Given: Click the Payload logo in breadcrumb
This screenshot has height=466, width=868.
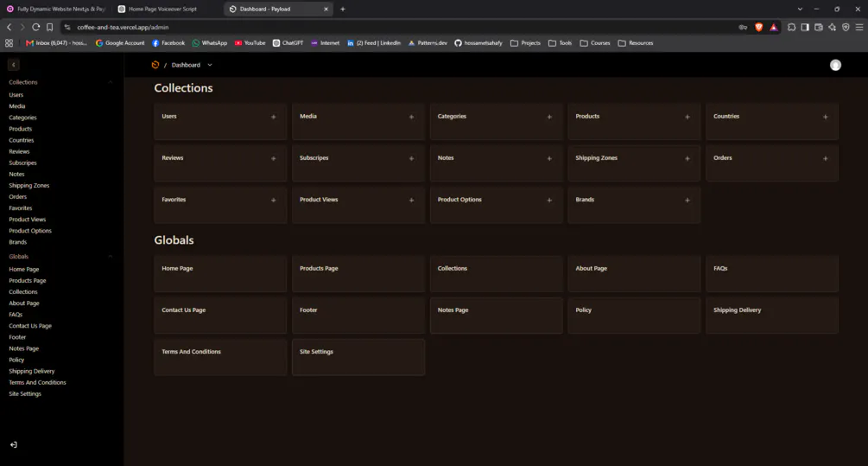Looking at the screenshot, I should 155,65.
